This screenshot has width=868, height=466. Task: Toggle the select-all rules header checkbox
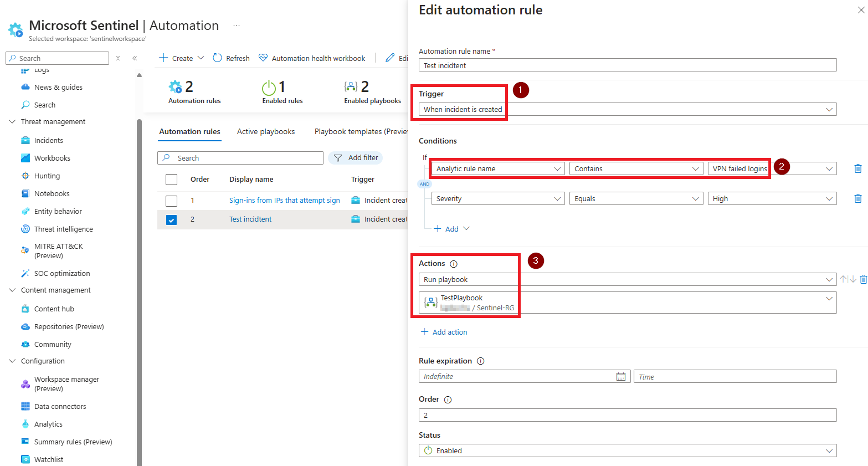click(x=172, y=180)
